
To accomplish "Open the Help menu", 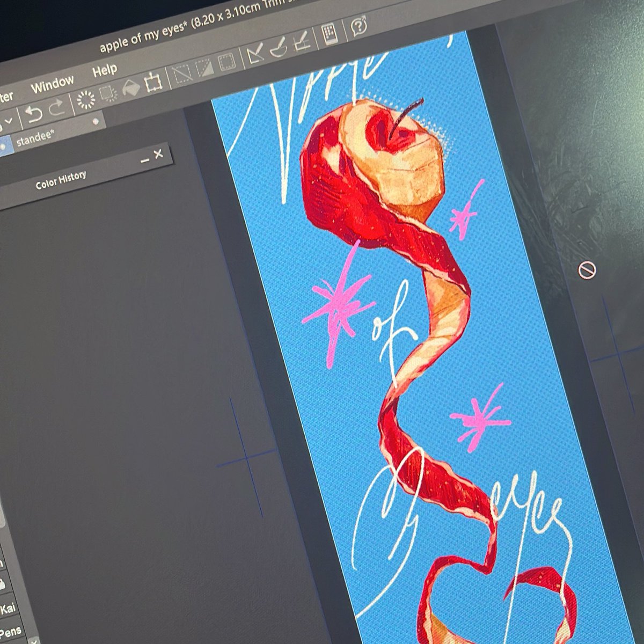I will click(x=104, y=71).
